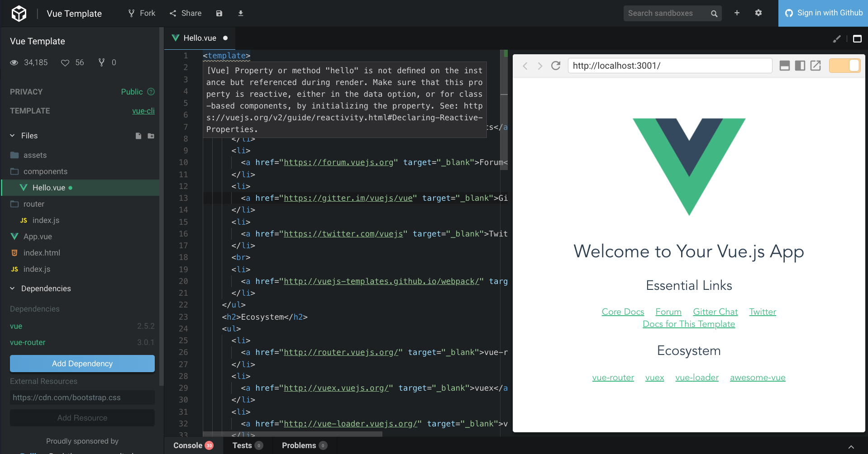
Task: Expand bottom panel chevron
Action: [x=851, y=447]
